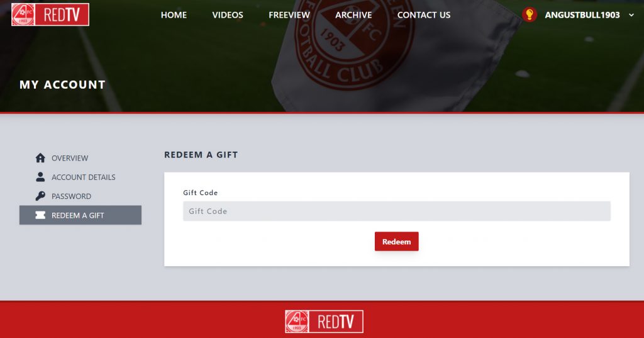Focus the Gift Code input field

coord(397,211)
